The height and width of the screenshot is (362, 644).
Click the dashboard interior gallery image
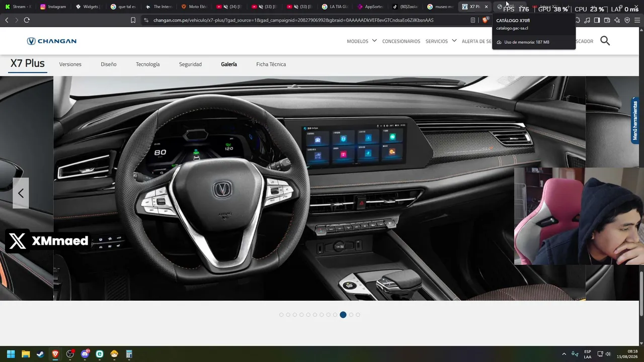click(319, 189)
